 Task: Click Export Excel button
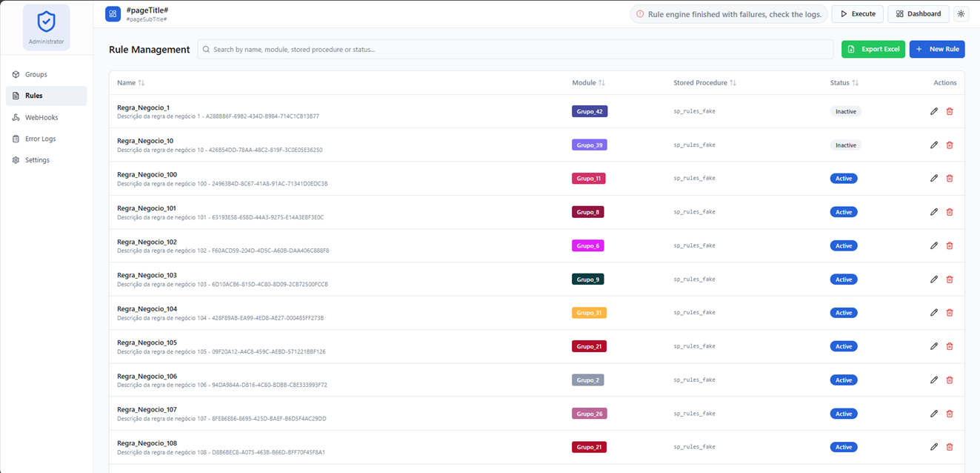click(873, 49)
